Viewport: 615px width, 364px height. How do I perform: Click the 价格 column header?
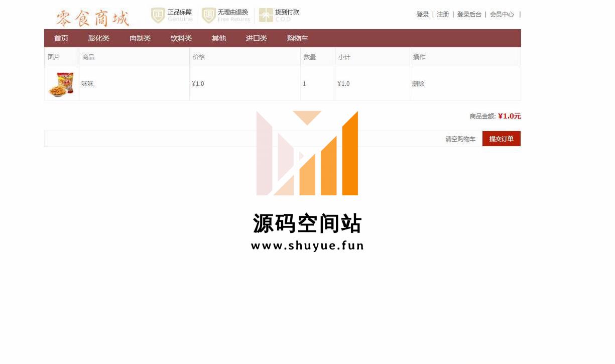[x=199, y=57]
